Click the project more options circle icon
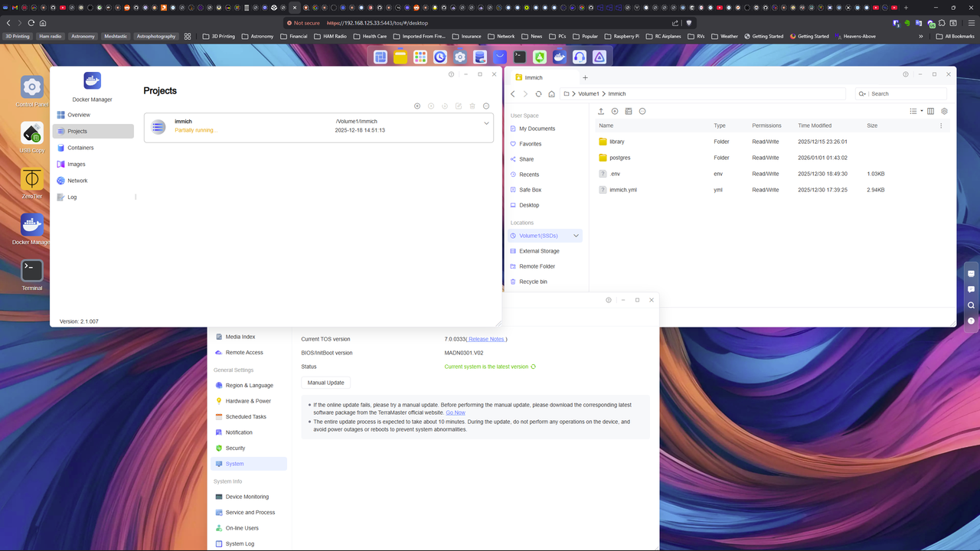 [x=486, y=106]
